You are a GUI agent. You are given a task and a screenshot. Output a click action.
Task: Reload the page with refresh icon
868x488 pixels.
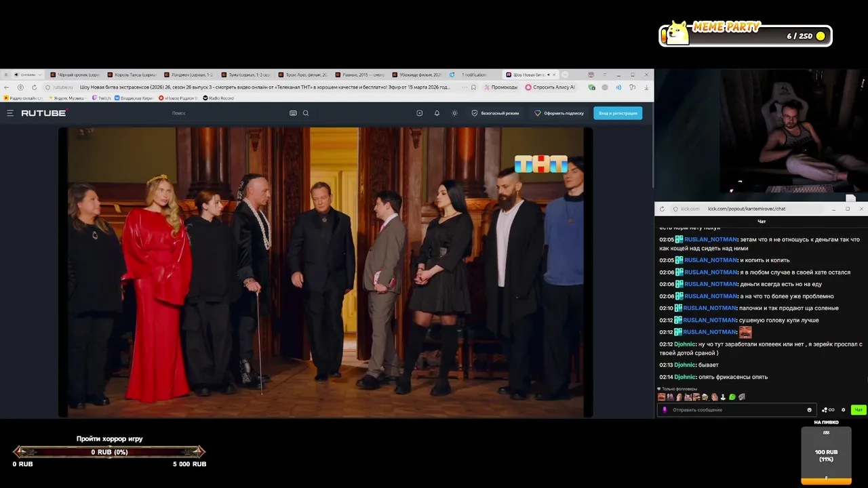coord(34,87)
